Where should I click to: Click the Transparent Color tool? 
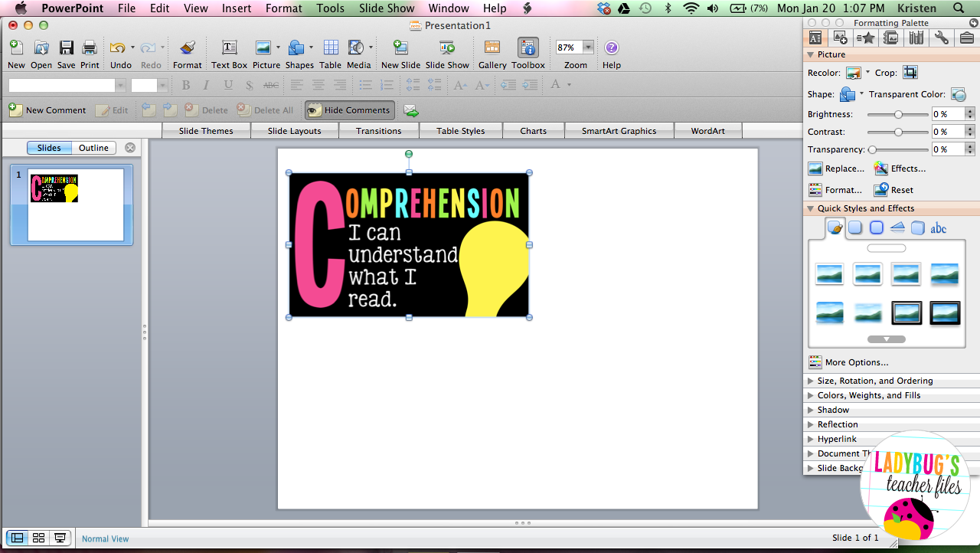959,94
